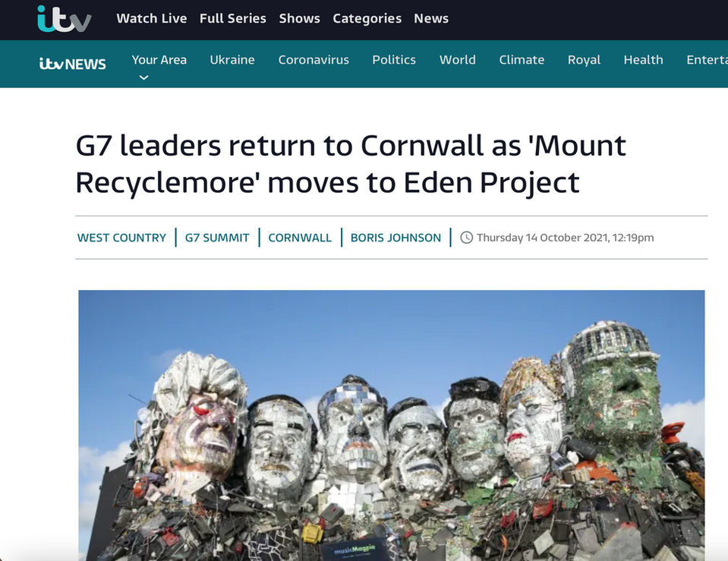Image resolution: width=728 pixels, height=561 pixels.
Task: Click the BORIS JOHNSON tag link
Action: [396, 238]
